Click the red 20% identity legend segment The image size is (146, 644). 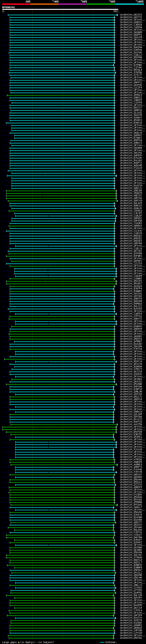(x=16, y=4)
